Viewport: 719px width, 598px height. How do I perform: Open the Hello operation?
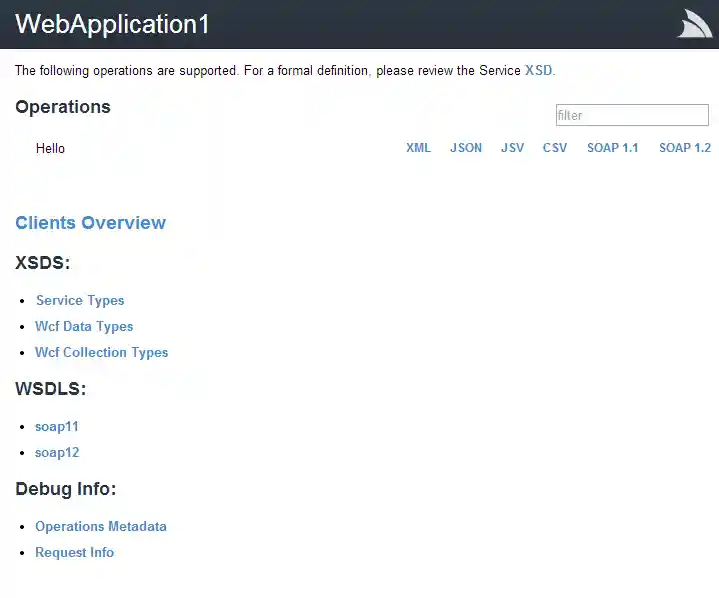tap(50, 148)
